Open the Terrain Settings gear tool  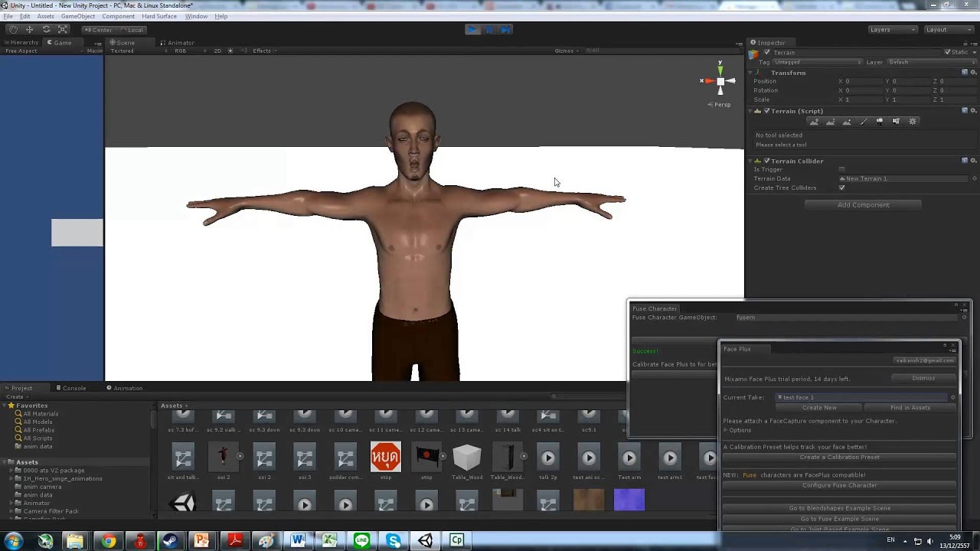click(912, 122)
